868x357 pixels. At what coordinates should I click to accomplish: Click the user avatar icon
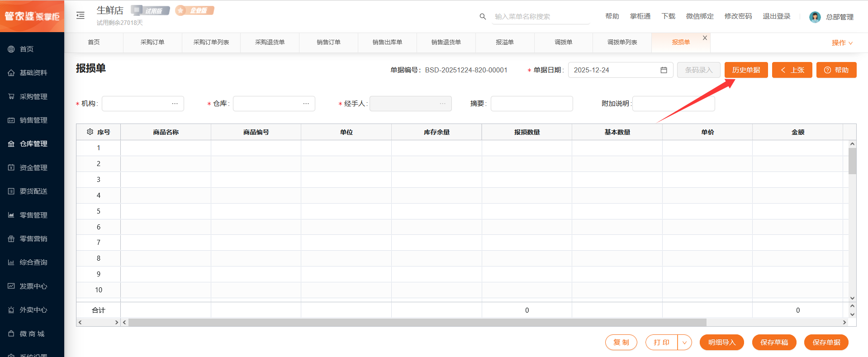[x=815, y=17]
